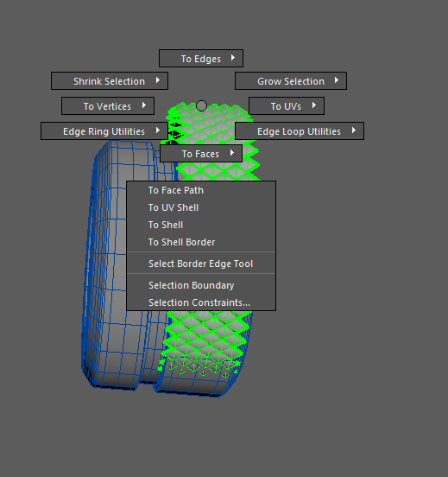Open Selection Constraints... dialog entry
The image size is (448, 477).
pos(201,302)
